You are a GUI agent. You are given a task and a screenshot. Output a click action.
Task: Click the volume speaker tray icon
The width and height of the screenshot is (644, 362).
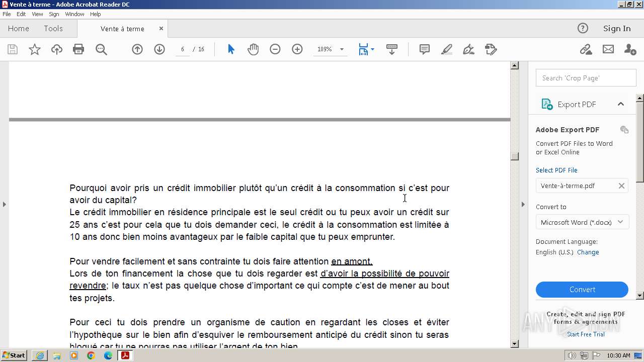(x=572, y=355)
